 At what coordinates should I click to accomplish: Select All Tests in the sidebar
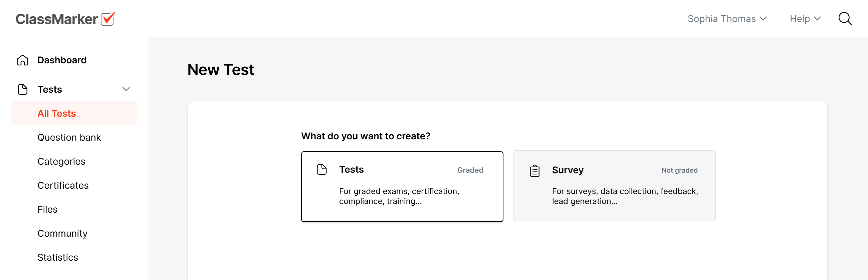point(57,113)
